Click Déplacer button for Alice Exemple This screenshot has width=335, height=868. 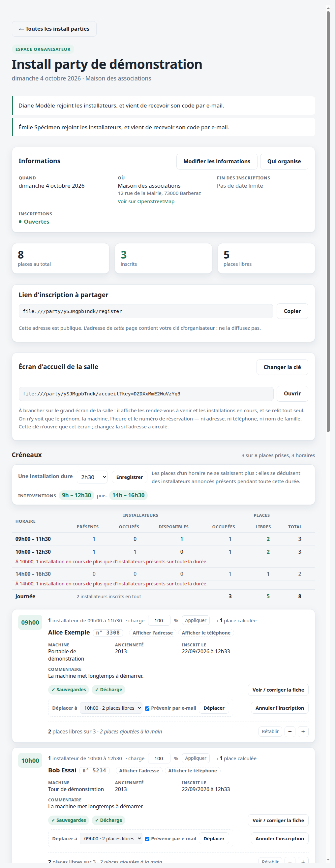pos(214,708)
